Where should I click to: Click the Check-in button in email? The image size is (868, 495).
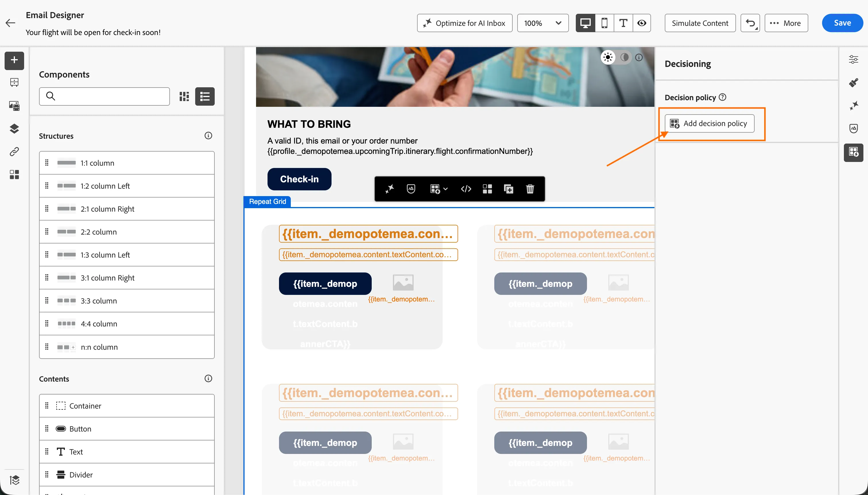click(x=299, y=179)
